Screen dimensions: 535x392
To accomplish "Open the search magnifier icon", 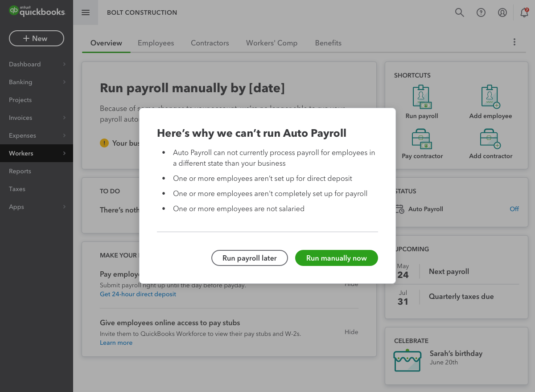I will (460, 12).
